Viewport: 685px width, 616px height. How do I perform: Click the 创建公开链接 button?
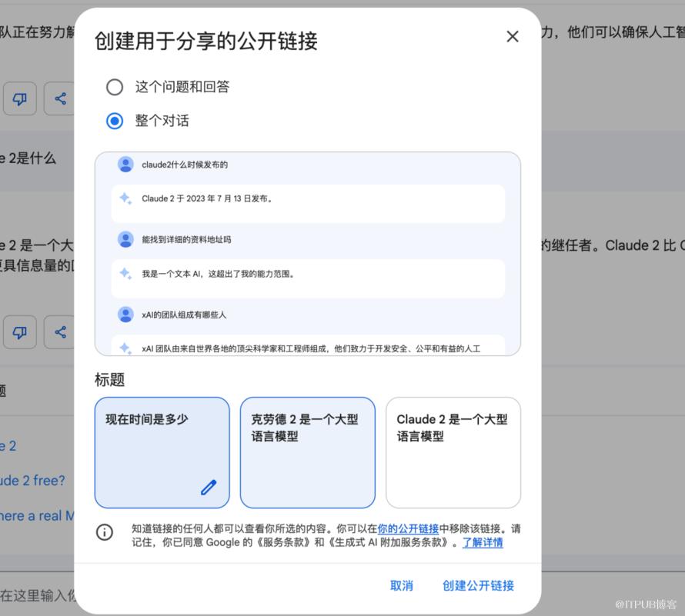click(x=479, y=585)
